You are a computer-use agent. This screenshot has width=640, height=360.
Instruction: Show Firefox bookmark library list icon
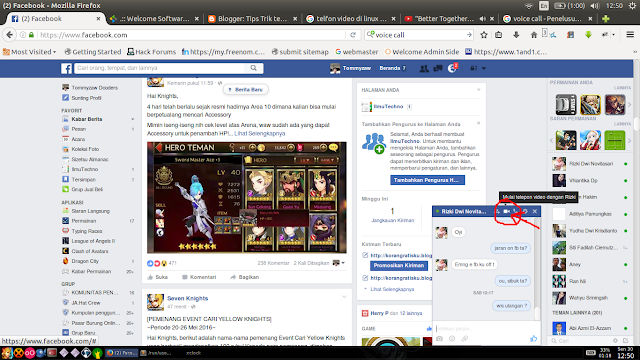pos(499,35)
